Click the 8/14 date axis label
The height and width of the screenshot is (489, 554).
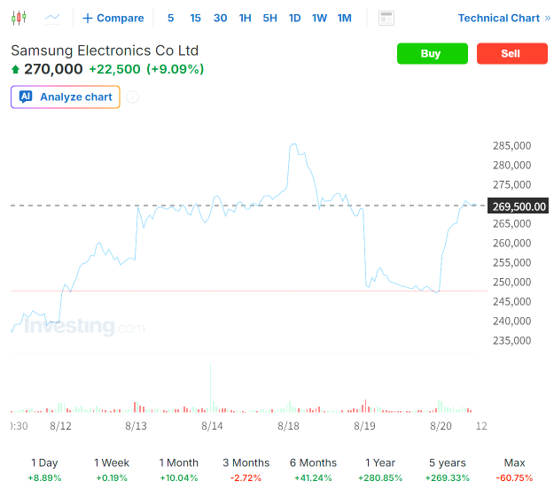212,426
